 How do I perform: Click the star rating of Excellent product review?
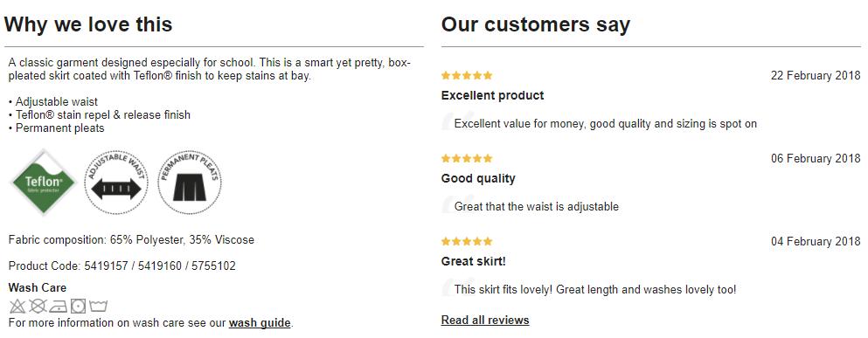pos(467,76)
